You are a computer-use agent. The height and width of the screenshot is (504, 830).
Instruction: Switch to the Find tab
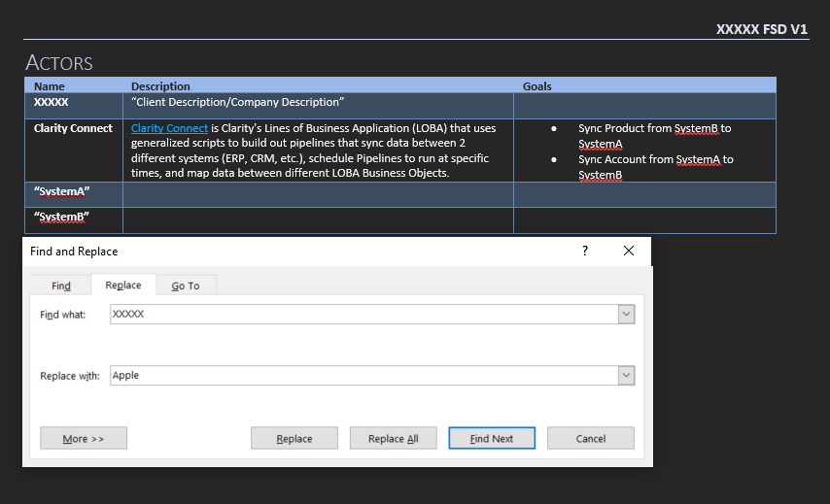pyautogui.click(x=61, y=286)
